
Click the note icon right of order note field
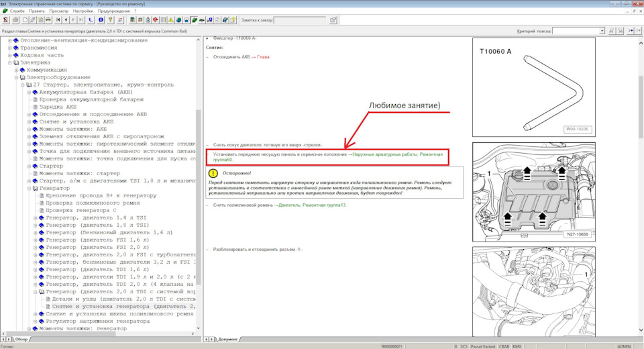click(x=333, y=19)
